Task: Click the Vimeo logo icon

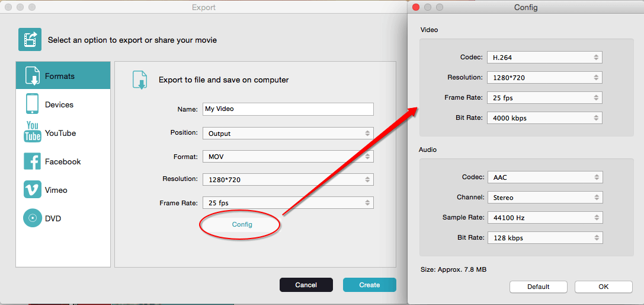Action: pos(32,190)
